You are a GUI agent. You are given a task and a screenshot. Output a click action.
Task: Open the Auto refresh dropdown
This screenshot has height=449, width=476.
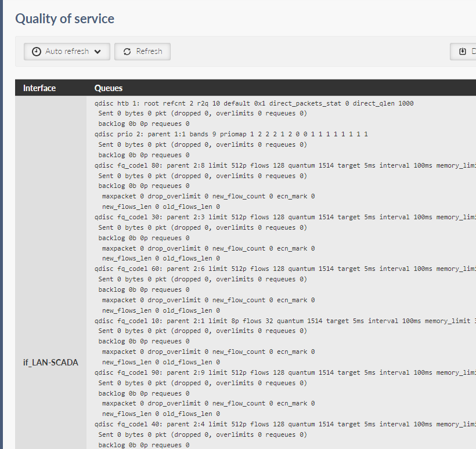(67, 52)
